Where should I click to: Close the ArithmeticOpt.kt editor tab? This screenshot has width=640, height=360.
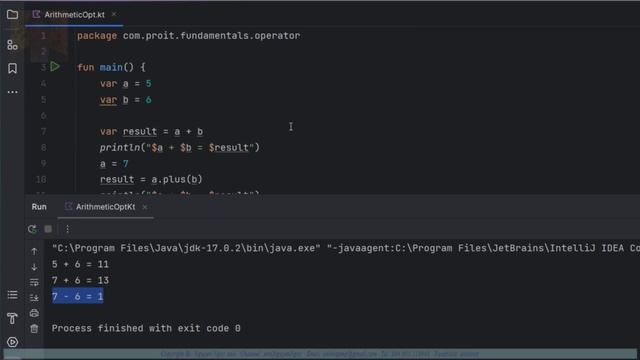coord(114,14)
